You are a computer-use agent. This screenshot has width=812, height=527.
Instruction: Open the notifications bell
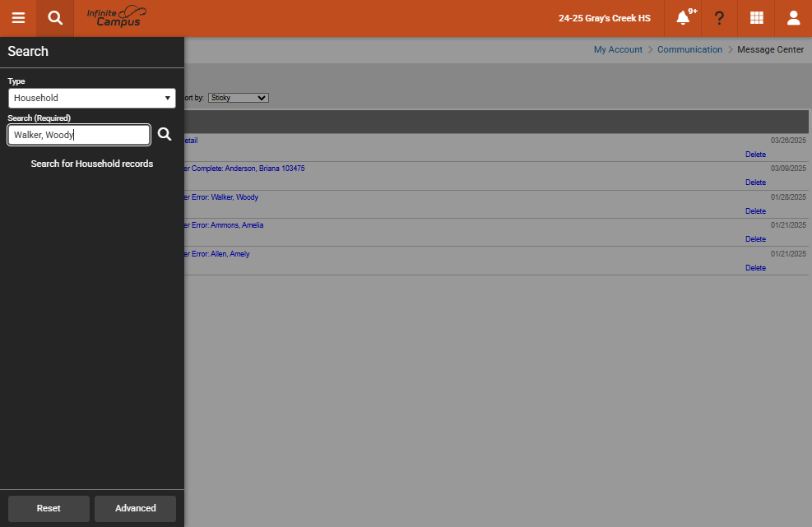click(x=683, y=18)
